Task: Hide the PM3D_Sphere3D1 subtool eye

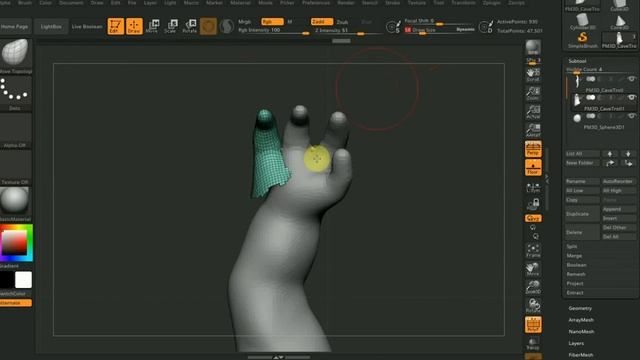Action: 632,116
